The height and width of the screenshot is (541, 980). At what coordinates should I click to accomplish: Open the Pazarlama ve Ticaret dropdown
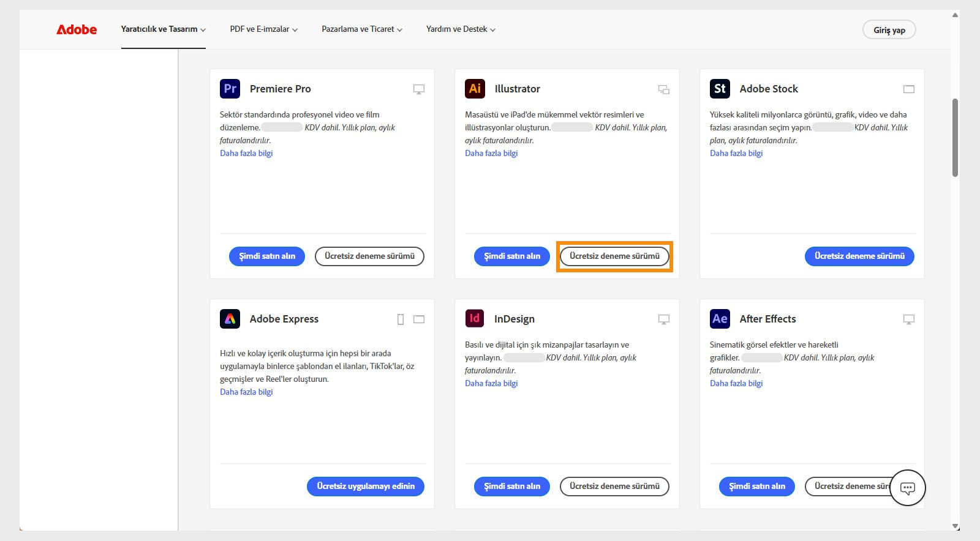tap(362, 29)
